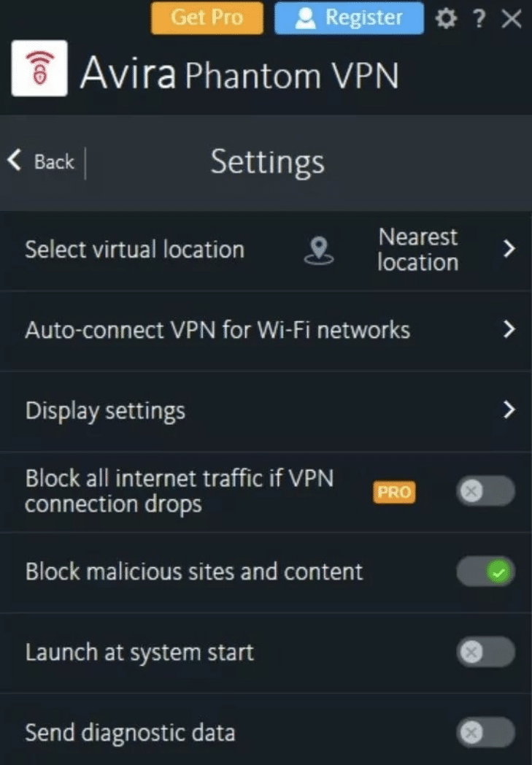Click the PRO badge icon
The width and height of the screenshot is (532, 765).
394,492
